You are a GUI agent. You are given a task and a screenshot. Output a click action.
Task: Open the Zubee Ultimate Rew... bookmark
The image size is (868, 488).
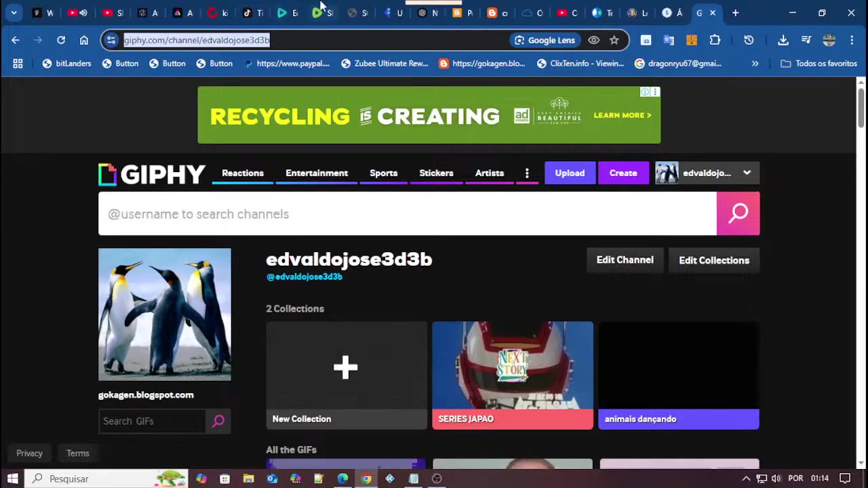384,63
